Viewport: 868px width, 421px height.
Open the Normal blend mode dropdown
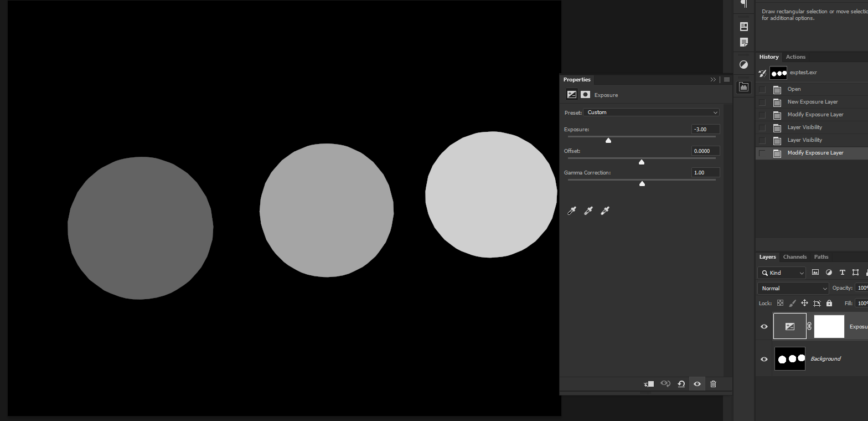(x=793, y=288)
